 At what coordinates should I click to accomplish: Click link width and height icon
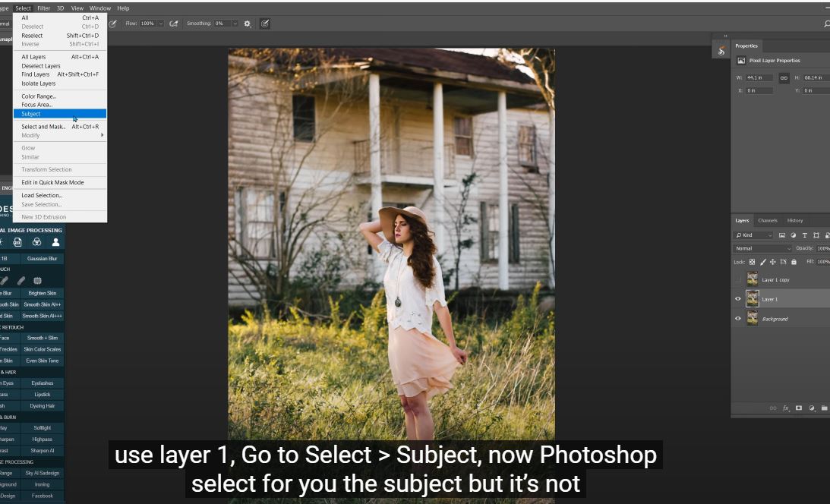tap(784, 77)
